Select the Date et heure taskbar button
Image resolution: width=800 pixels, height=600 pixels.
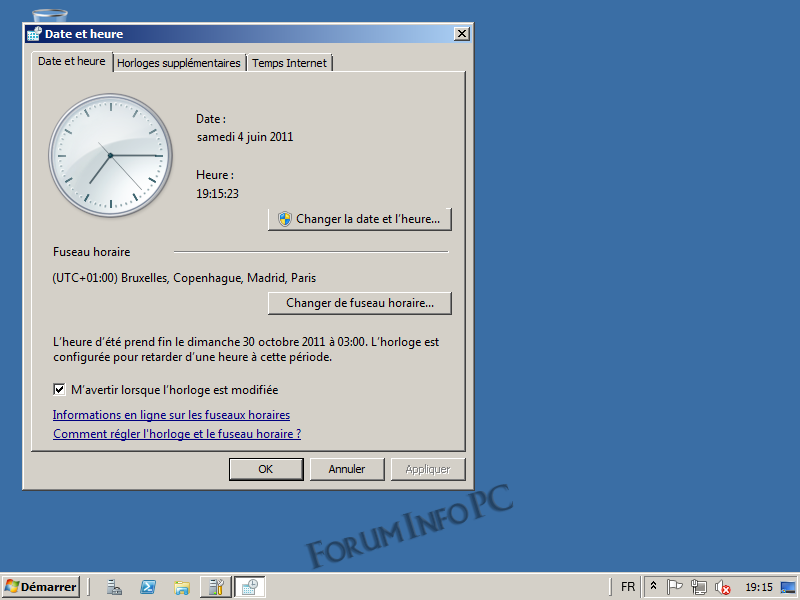pyautogui.click(x=250, y=587)
